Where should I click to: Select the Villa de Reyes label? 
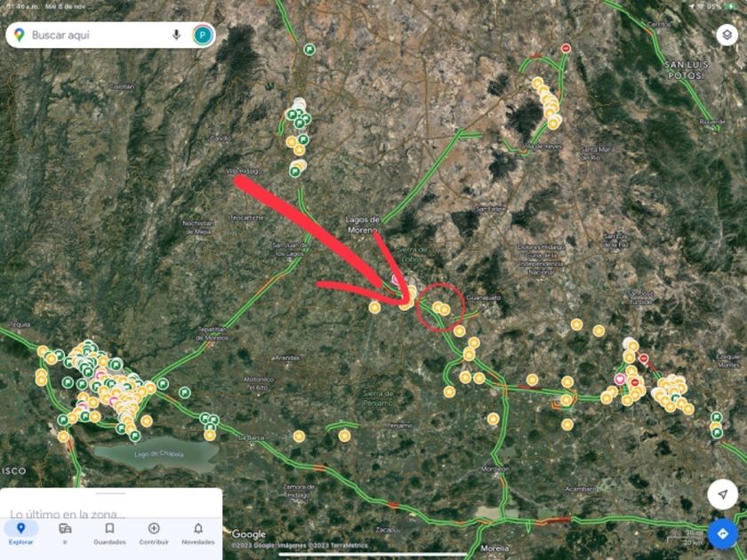[x=542, y=147]
